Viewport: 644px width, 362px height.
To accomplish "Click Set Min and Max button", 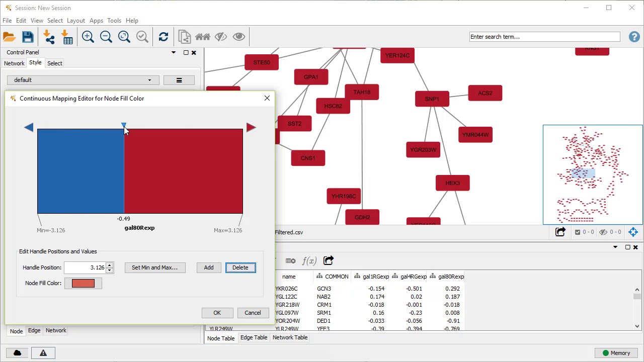I will pos(154,267).
